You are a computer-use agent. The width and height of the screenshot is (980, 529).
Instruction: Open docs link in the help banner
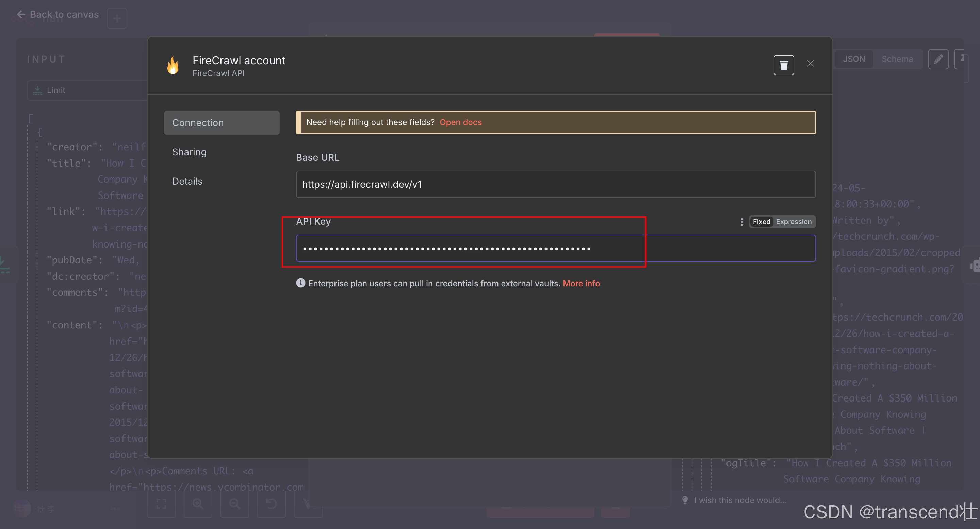click(x=460, y=122)
